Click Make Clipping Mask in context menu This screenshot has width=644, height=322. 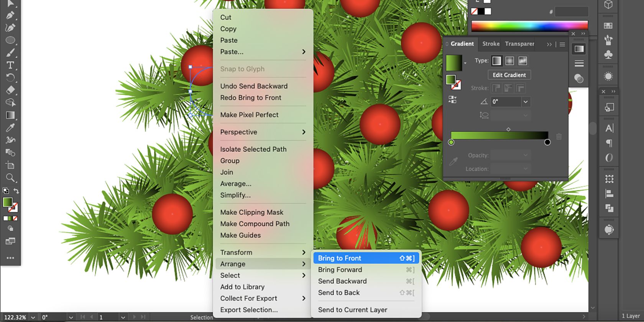[251, 212]
